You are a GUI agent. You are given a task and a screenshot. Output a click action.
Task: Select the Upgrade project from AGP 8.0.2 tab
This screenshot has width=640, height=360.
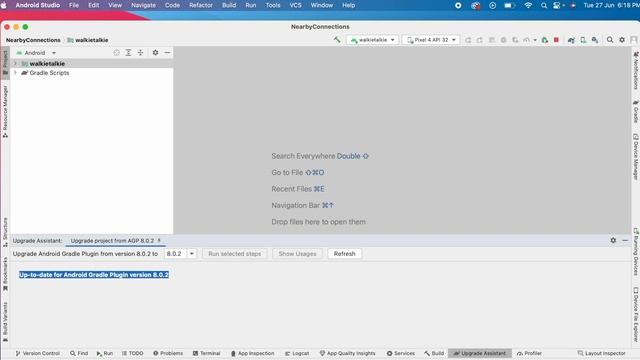click(x=116, y=241)
